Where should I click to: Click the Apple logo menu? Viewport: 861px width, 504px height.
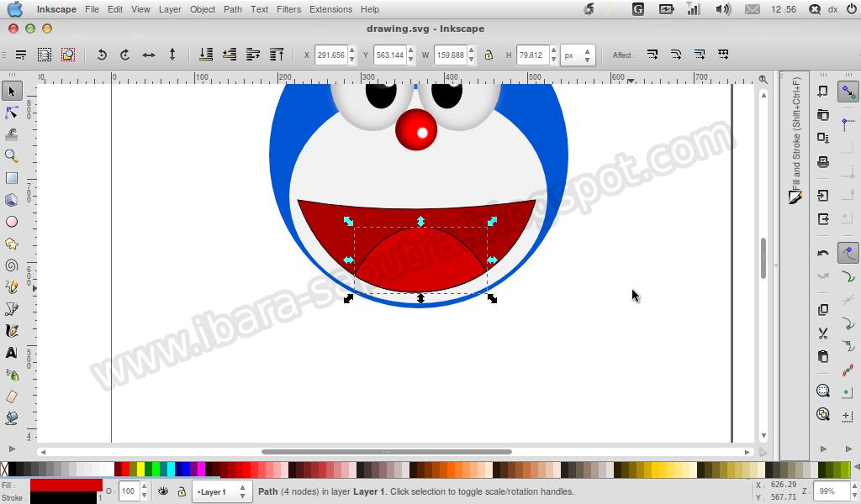(x=15, y=9)
